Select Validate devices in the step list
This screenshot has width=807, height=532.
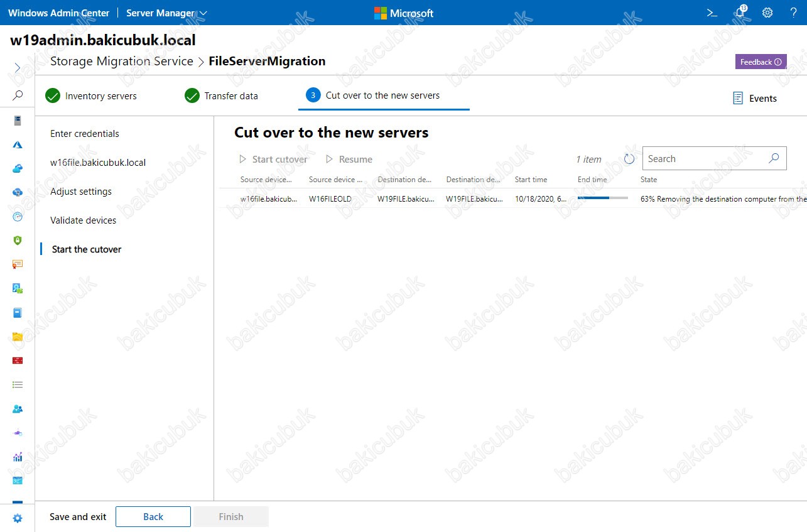click(83, 220)
